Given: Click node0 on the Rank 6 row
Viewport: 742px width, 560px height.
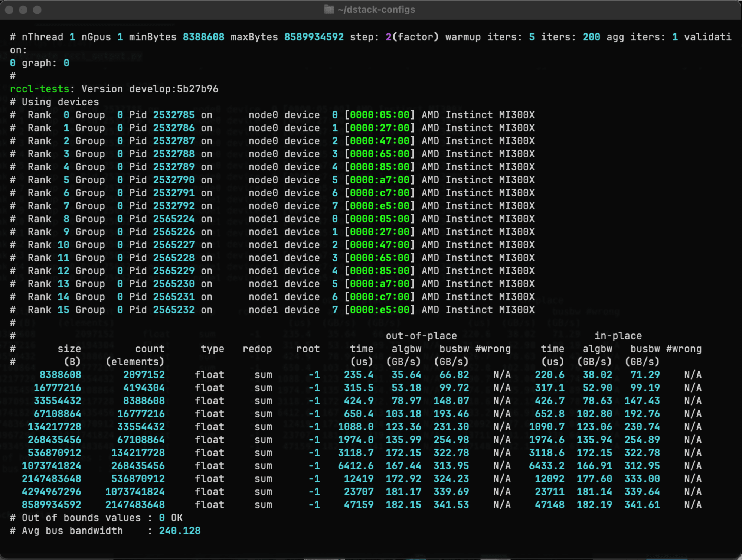Looking at the screenshot, I should [263, 193].
